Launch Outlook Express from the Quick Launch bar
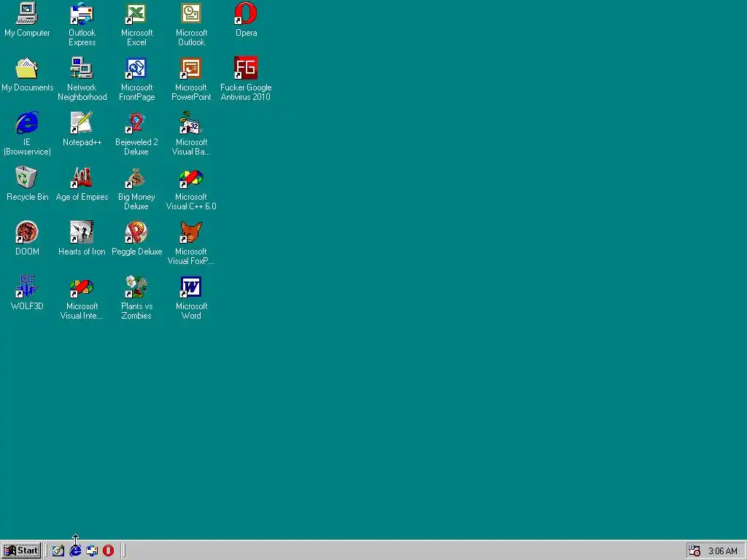This screenshot has width=747, height=560. [x=92, y=551]
